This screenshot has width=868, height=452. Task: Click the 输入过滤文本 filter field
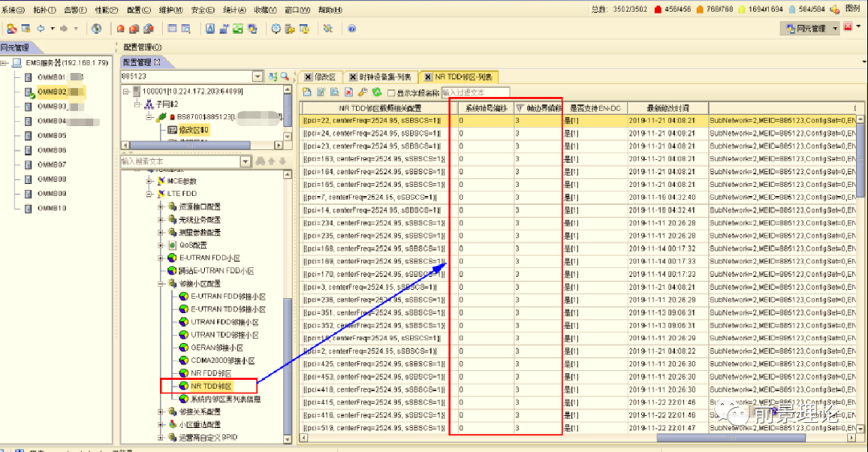[x=474, y=93]
